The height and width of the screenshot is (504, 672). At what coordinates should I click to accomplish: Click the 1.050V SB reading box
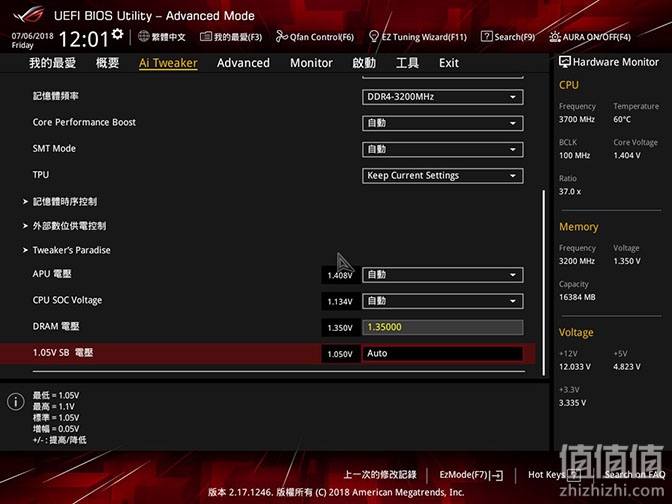[x=340, y=354]
